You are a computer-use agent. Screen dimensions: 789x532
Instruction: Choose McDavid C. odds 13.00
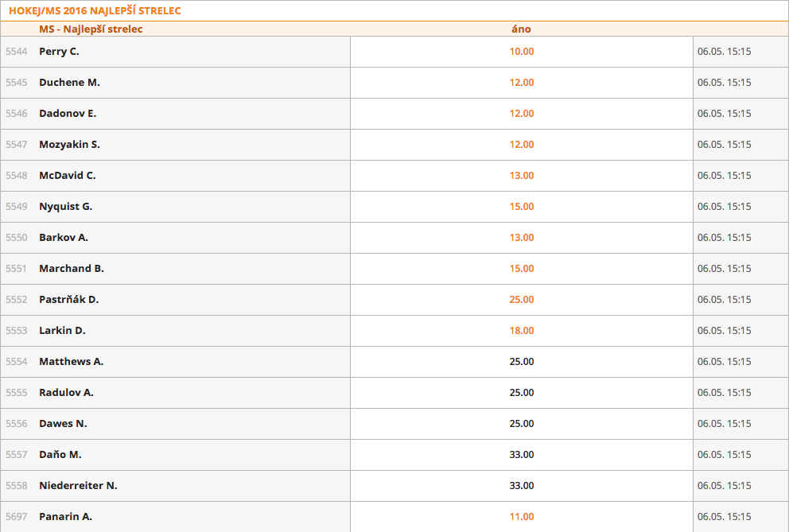point(522,176)
